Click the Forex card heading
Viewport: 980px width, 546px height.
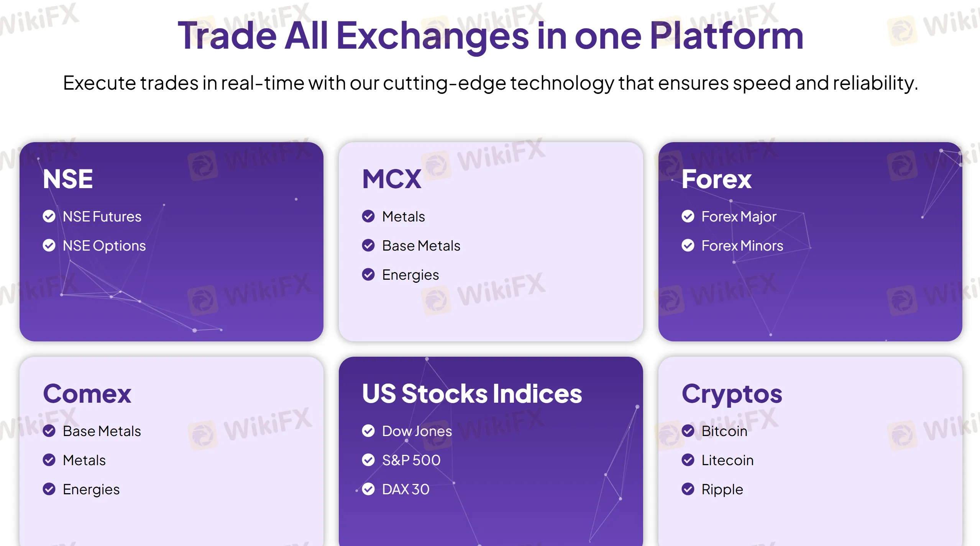point(716,179)
